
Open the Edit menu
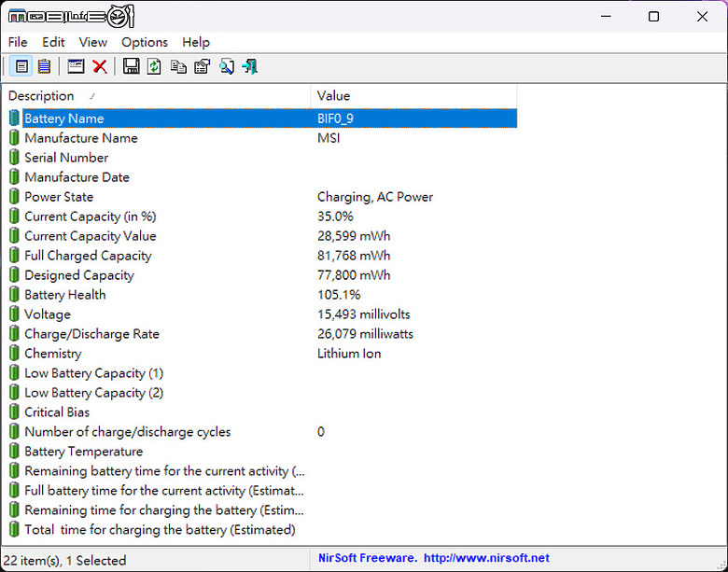[53, 42]
